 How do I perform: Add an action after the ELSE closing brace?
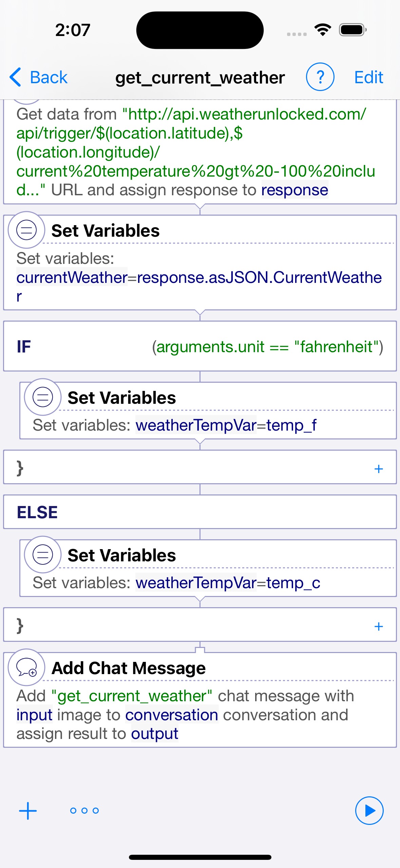pos(379,626)
